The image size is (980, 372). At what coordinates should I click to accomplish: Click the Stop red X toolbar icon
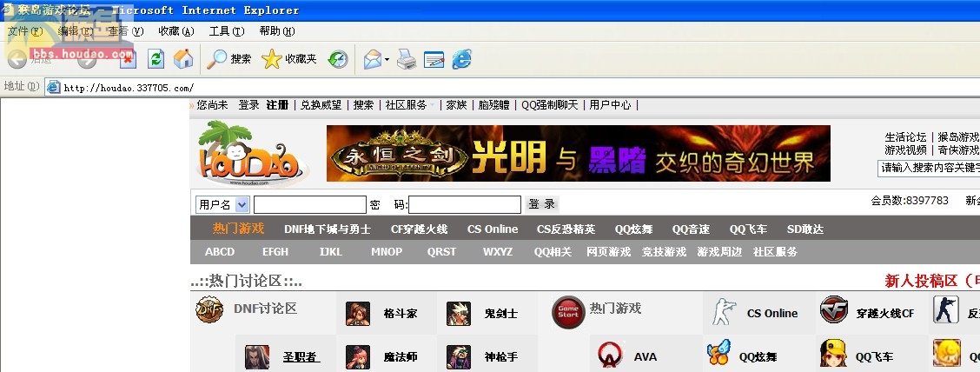tap(128, 59)
